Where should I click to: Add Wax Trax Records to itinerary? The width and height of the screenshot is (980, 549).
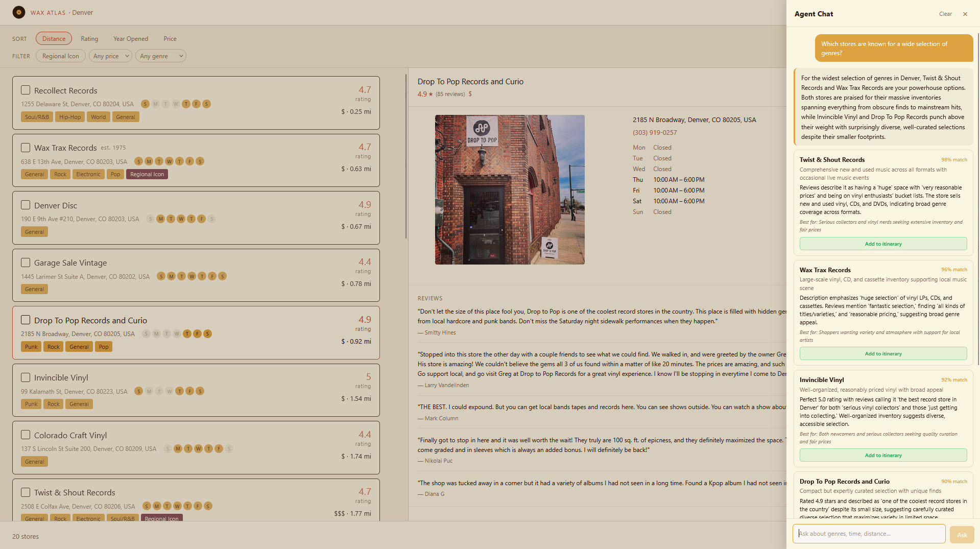[x=883, y=354]
